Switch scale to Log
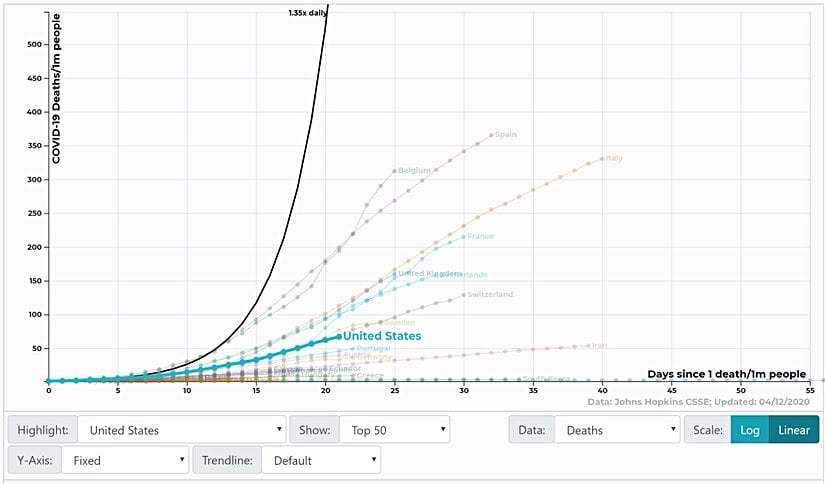Image resolution: width=825 pixels, height=484 pixels. coord(748,430)
